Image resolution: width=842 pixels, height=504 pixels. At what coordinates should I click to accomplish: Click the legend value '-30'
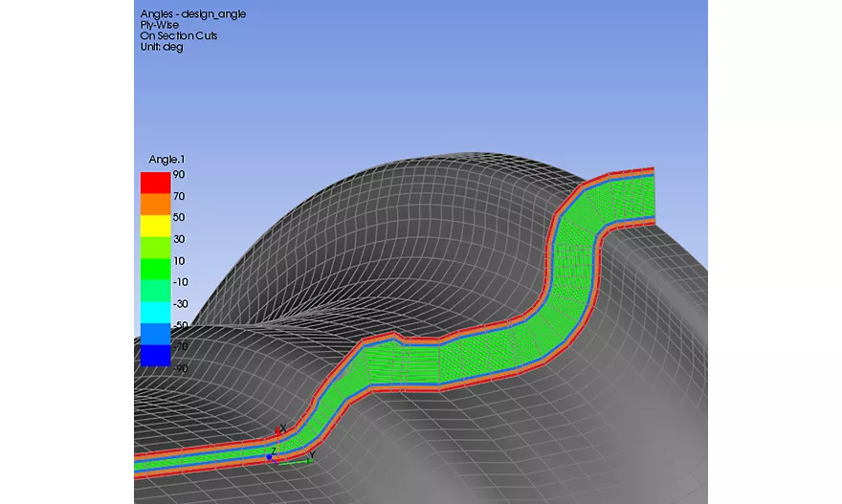tap(181, 304)
